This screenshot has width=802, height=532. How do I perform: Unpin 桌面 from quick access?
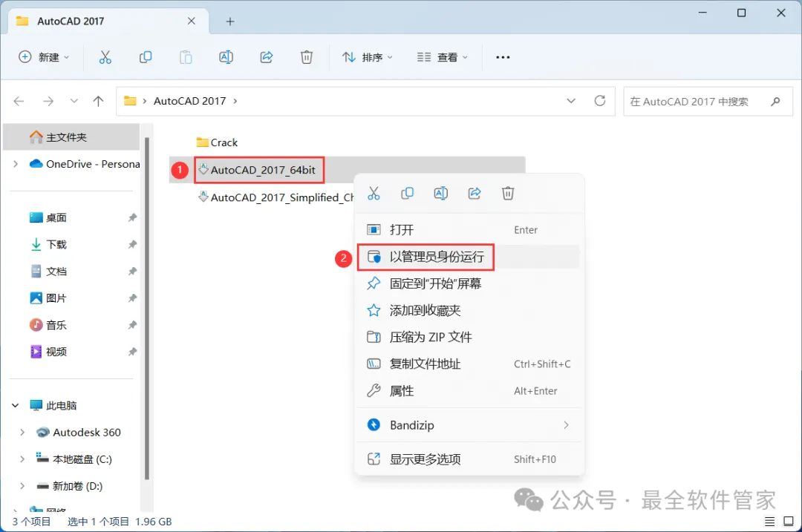coord(132,217)
